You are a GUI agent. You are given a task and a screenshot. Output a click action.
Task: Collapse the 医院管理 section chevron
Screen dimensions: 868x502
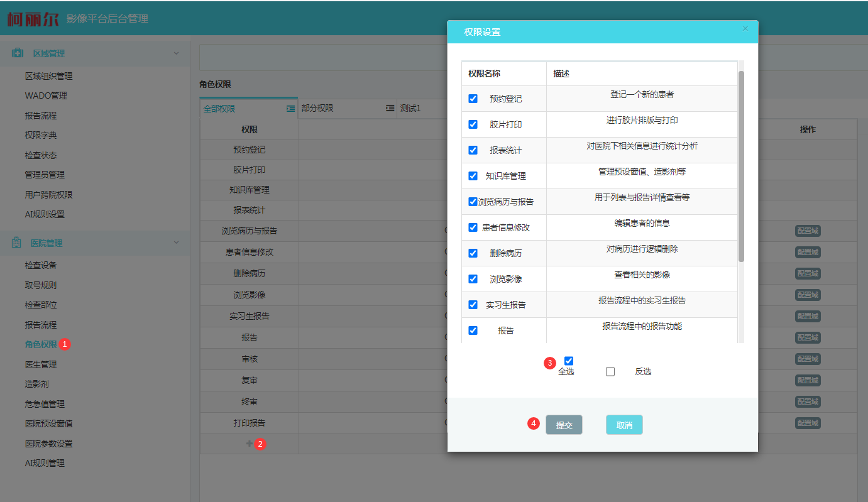pyautogui.click(x=177, y=243)
